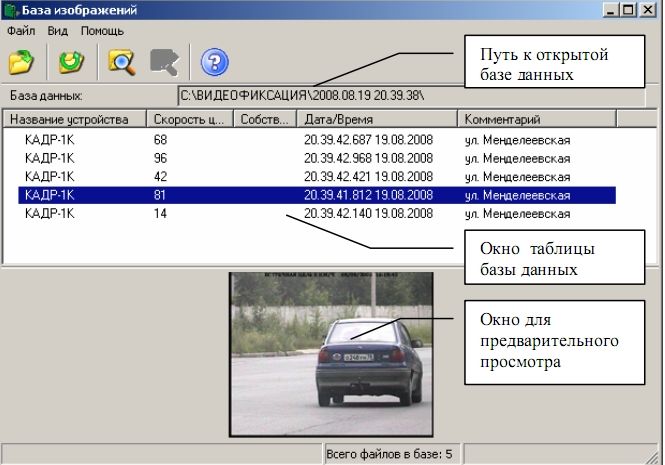The width and height of the screenshot is (665, 465).
Task: Click the Дата/Время column header
Action: [x=377, y=119]
